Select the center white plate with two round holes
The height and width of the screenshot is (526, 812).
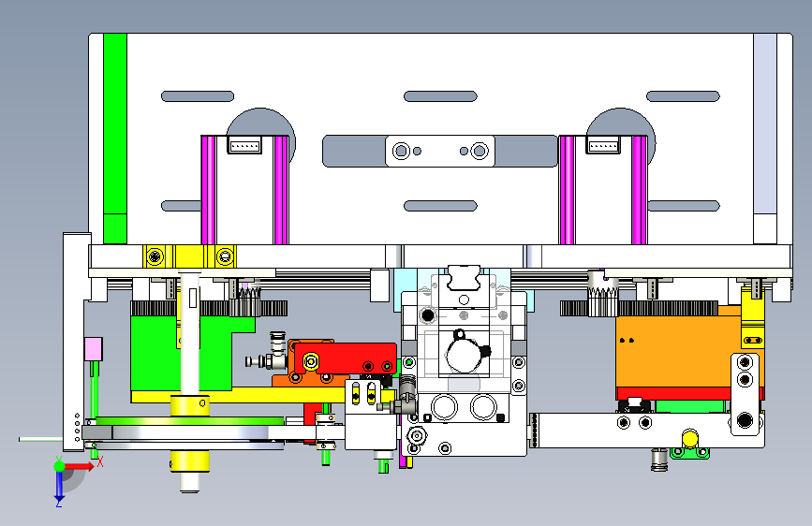pyautogui.click(x=440, y=152)
